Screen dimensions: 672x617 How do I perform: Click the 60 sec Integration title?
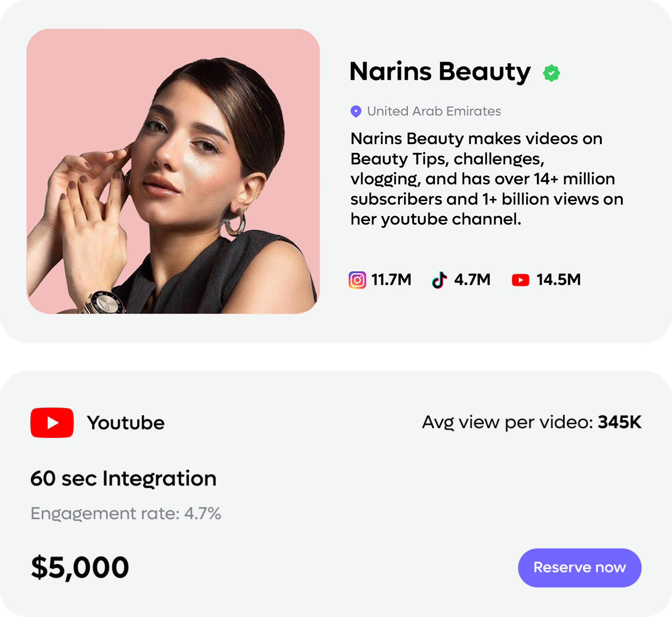click(123, 478)
